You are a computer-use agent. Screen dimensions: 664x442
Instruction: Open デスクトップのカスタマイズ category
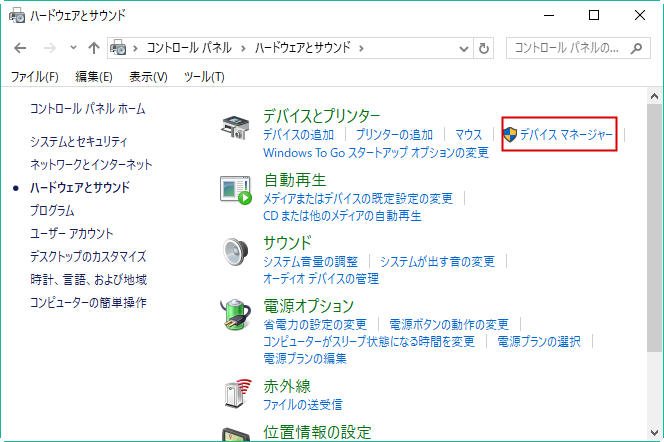tap(88, 257)
